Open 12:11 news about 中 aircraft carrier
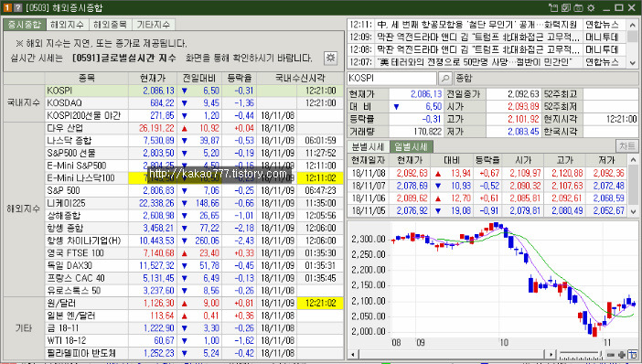The height and width of the screenshot is (364, 642). [x=487, y=25]
